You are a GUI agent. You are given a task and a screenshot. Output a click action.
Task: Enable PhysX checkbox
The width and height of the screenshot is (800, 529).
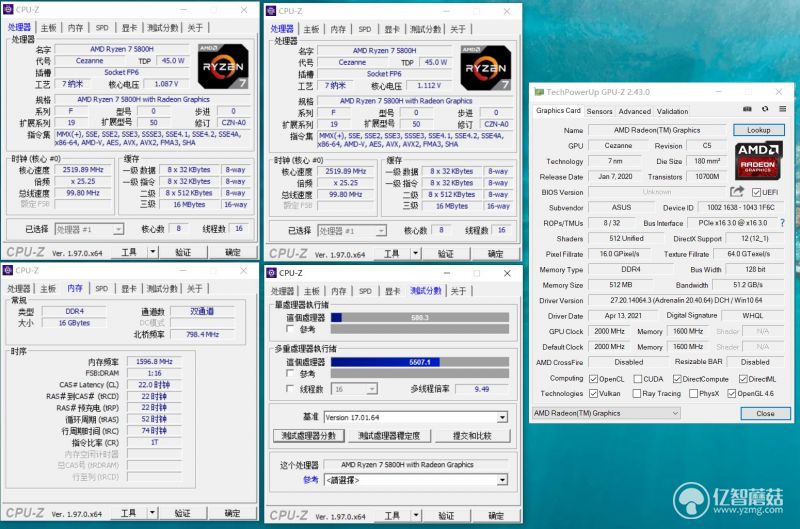[693, 393]
